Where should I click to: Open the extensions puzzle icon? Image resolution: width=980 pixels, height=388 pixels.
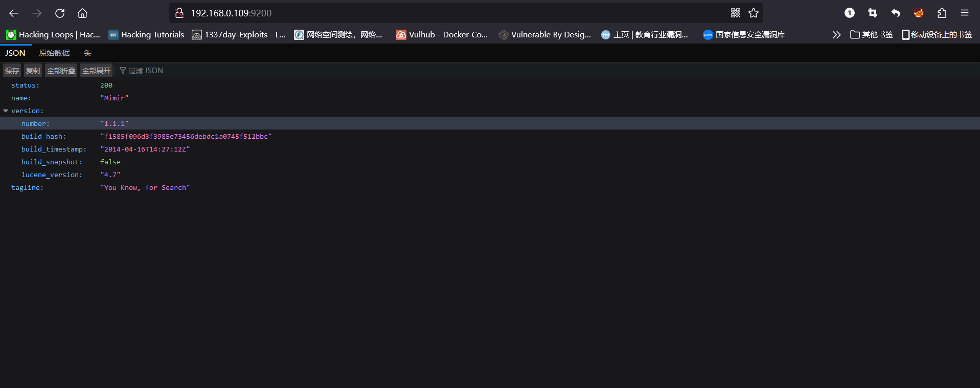[x=942, y=13]
